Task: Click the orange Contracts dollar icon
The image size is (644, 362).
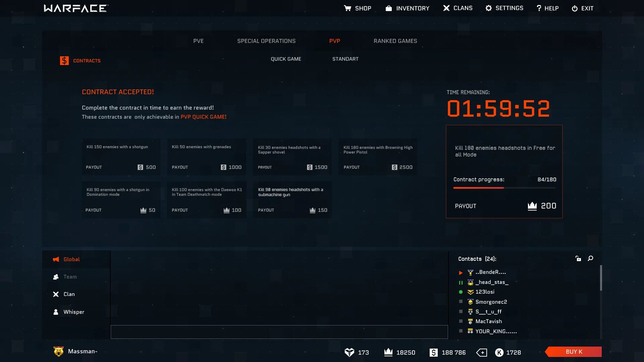Action: [64, 61]
